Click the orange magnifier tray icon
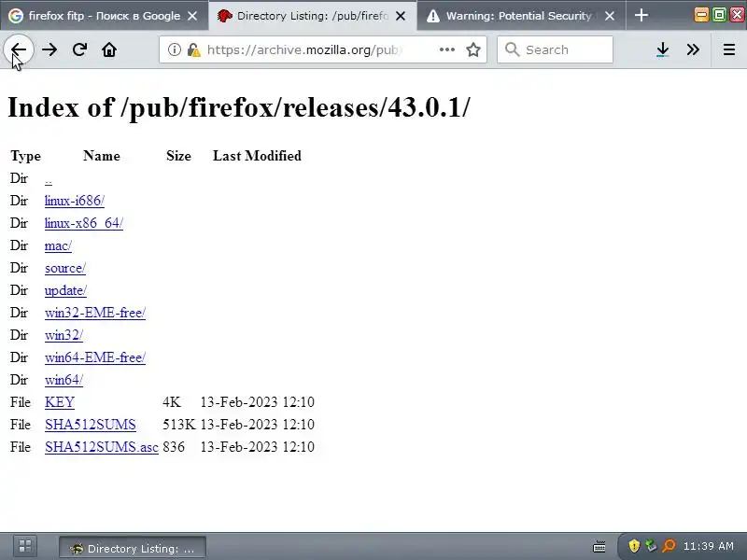Viewport: 747px width, 560px height. [x=669, y=546]
